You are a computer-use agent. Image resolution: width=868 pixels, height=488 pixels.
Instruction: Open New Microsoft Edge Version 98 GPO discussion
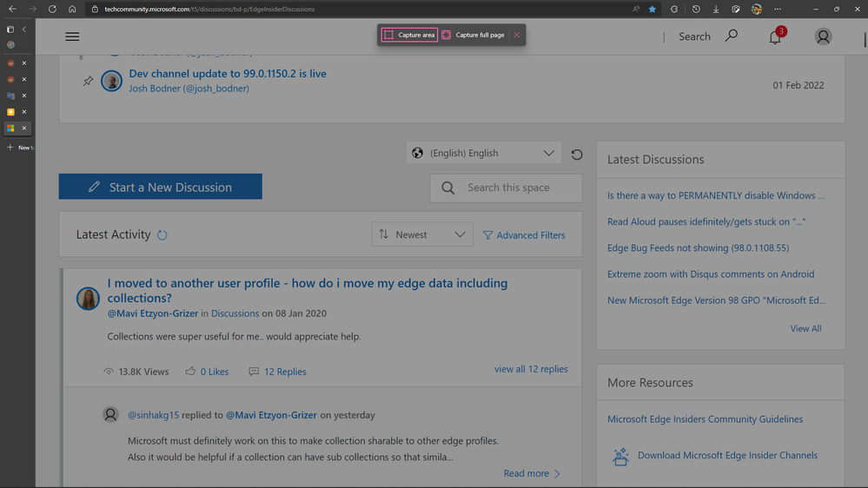click(716, 300)
